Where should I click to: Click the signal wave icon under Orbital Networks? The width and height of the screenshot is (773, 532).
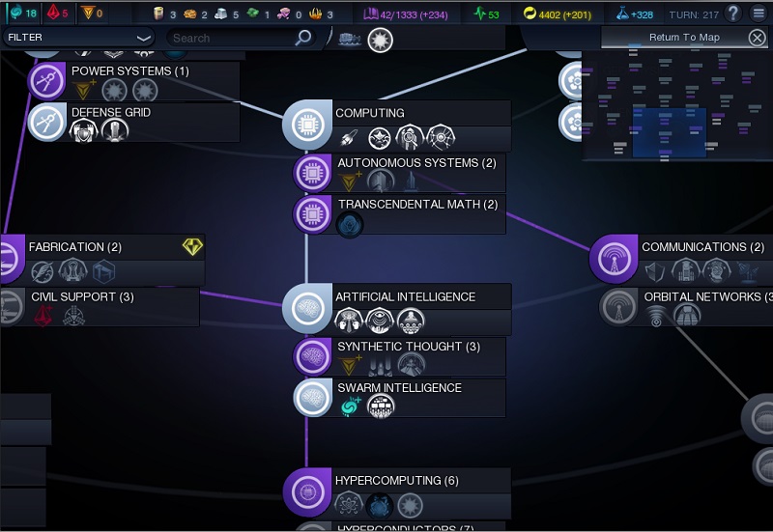coord(656,316)
